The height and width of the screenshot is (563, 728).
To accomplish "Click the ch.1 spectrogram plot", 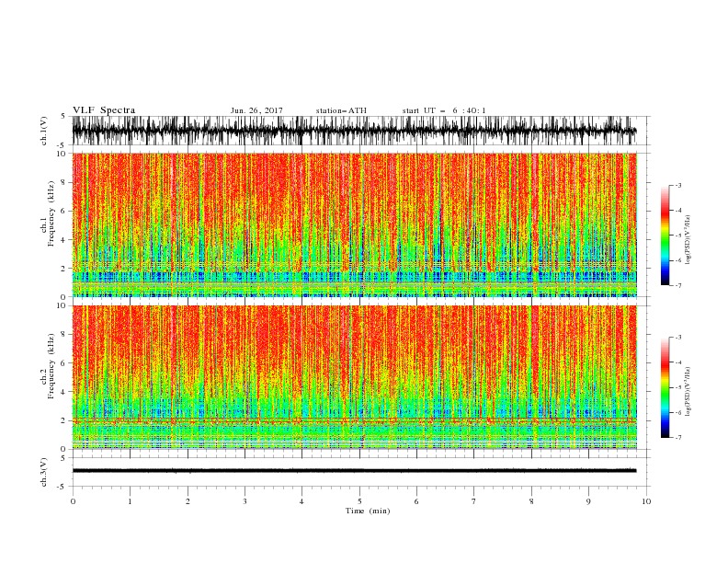I will 354,224.
